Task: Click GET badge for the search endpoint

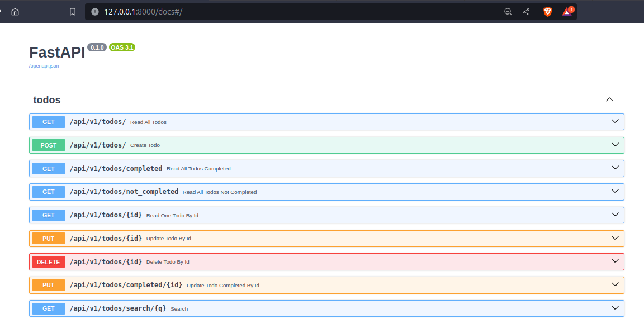Action: pos(49,308)
